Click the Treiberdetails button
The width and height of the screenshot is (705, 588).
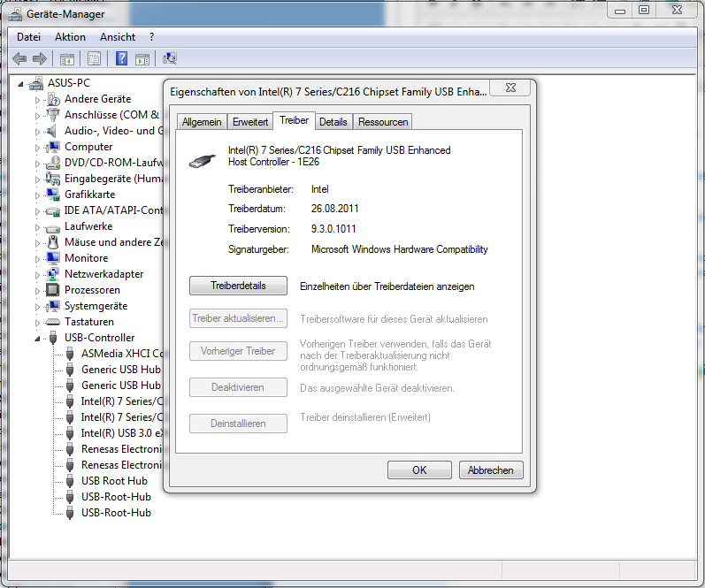click(x=238, y=286)
